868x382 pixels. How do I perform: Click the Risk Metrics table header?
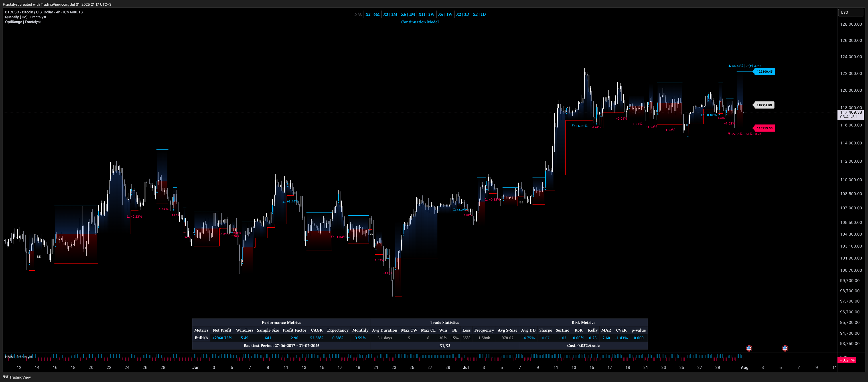tap(583, 322)
